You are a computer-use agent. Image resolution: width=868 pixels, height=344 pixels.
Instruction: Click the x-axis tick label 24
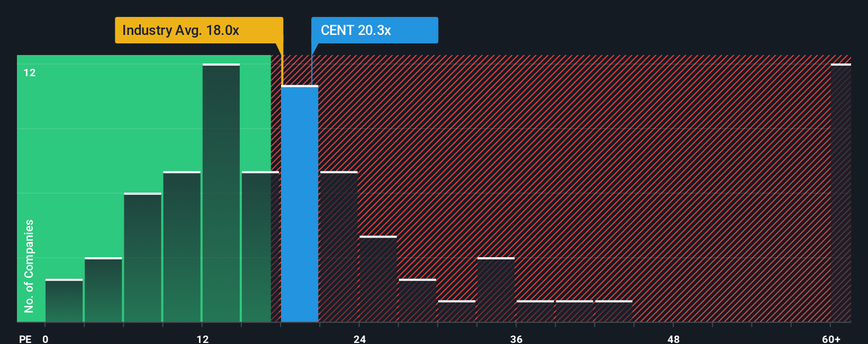pos(360,339)
